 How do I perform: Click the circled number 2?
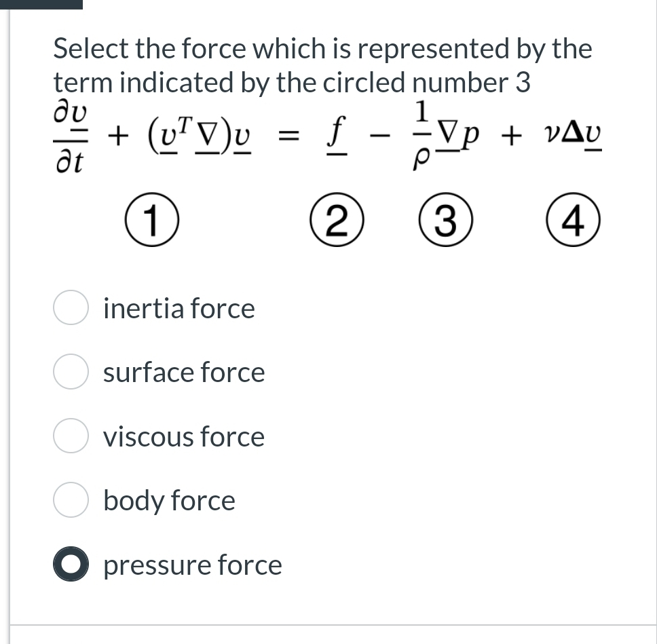click(337, 219)
